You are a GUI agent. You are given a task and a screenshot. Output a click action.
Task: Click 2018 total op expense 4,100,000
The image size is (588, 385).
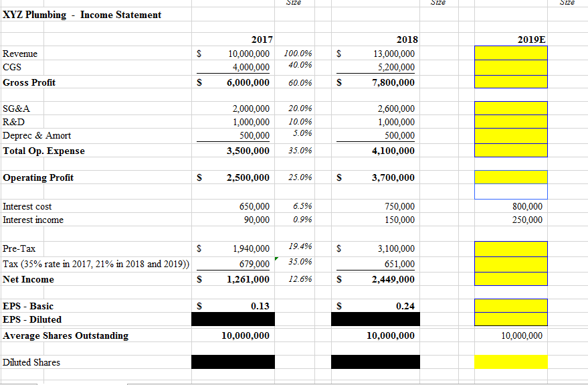click(393, 151)
